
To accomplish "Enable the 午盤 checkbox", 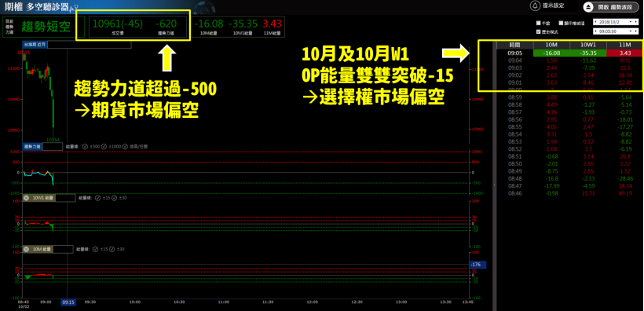I will coord(539,23).
